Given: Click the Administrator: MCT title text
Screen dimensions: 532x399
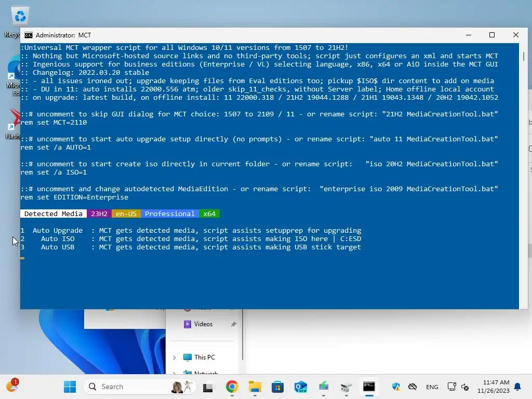Looking at the screenshot, I should tap(63, 35).
